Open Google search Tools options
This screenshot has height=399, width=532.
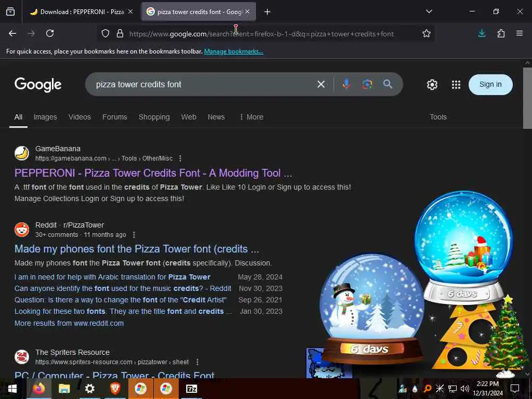438,117
